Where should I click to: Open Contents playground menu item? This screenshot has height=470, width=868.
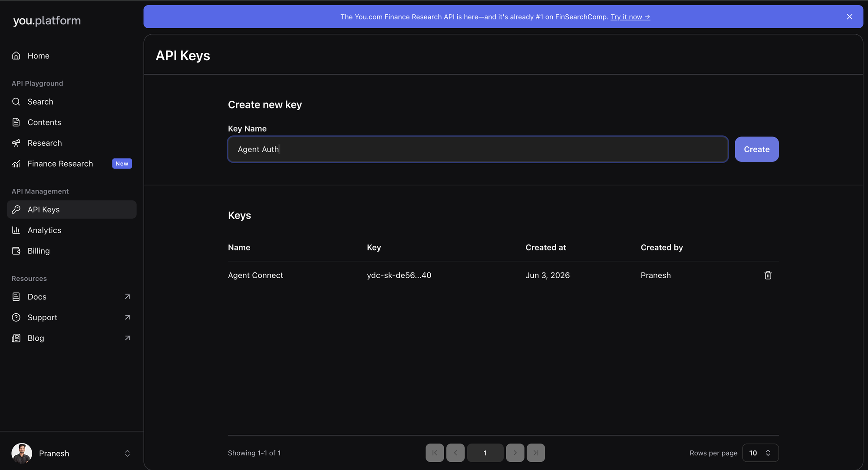72,122
